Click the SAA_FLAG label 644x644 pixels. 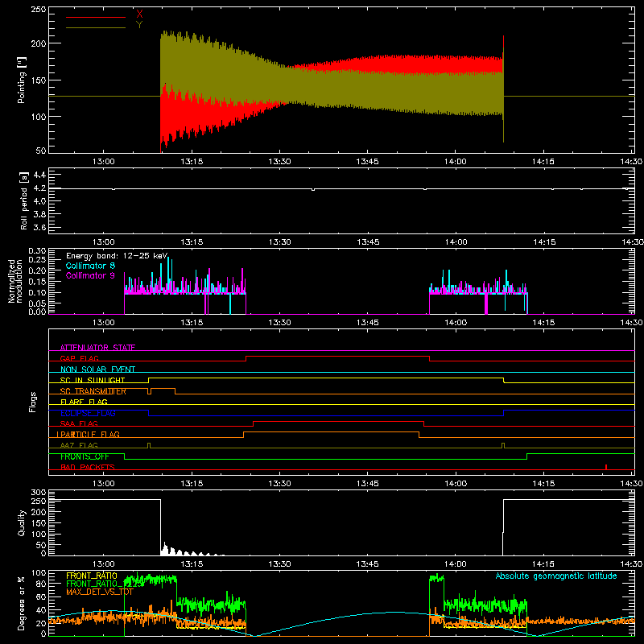[79, 423]
